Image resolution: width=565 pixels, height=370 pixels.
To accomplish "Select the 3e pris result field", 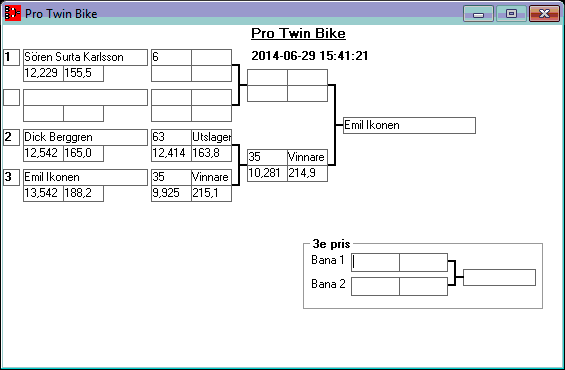I will [499, 277].
